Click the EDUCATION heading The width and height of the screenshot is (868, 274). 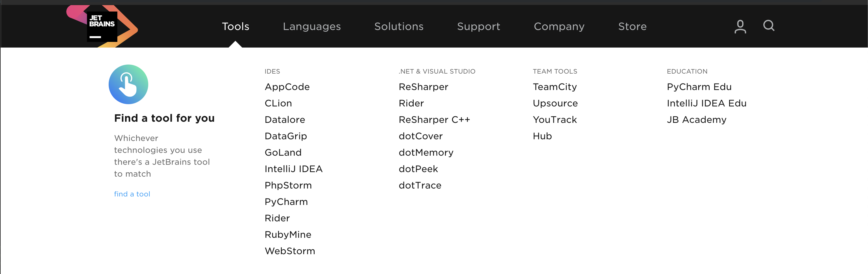[687, 71]
